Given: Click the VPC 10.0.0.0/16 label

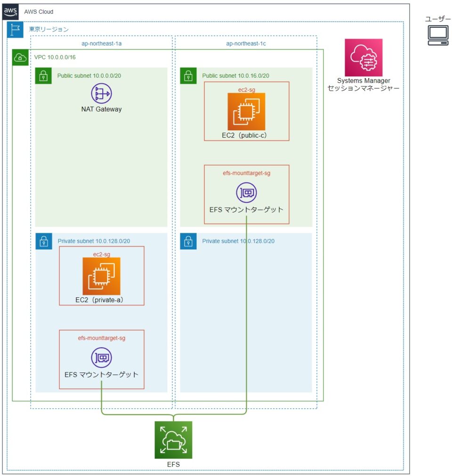Looking at the screenshot, I should (55, 57).
